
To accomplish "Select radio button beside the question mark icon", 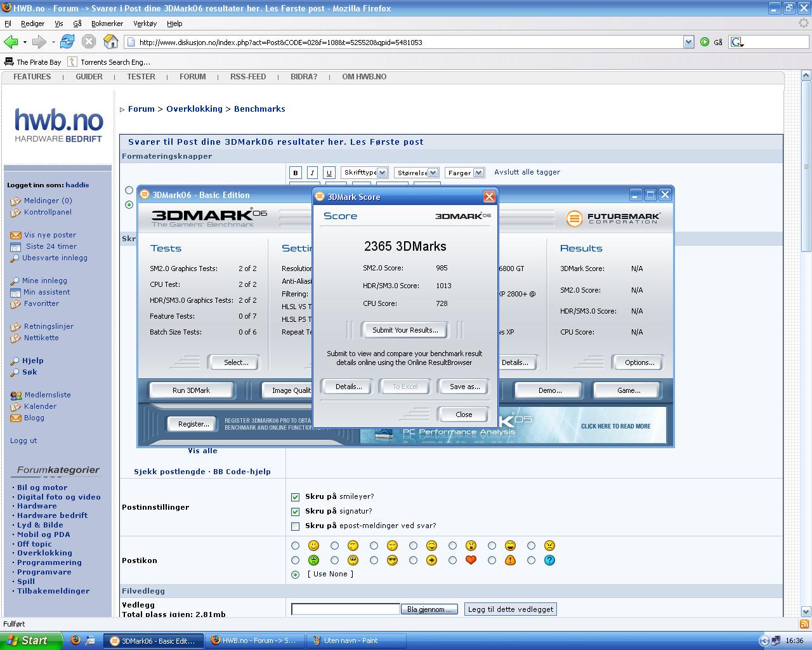I will [x=531, y=560].
